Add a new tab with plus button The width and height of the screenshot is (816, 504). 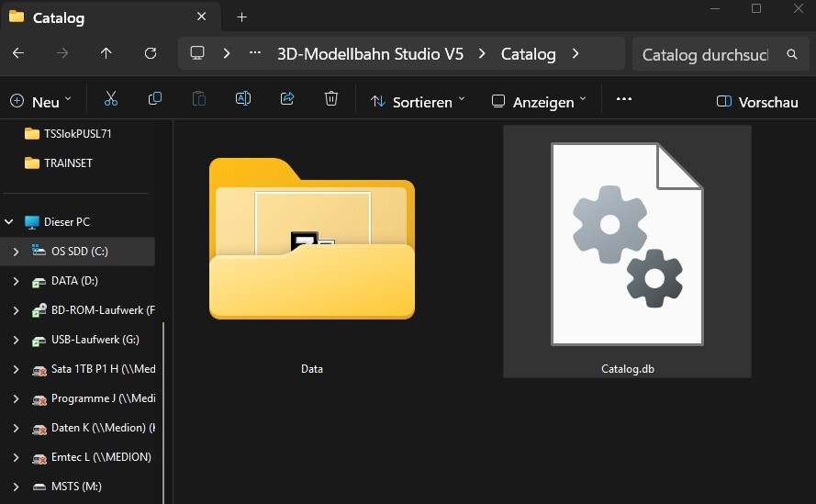coord(242,17)
